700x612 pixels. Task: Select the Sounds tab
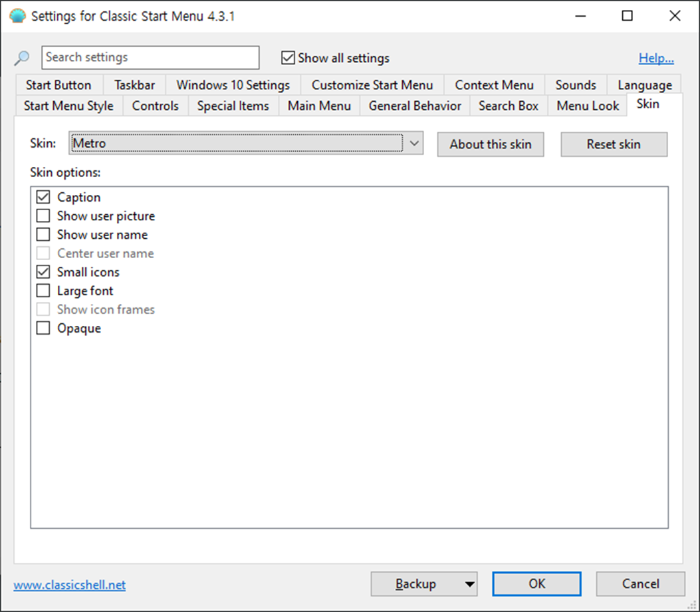point(576,85)
